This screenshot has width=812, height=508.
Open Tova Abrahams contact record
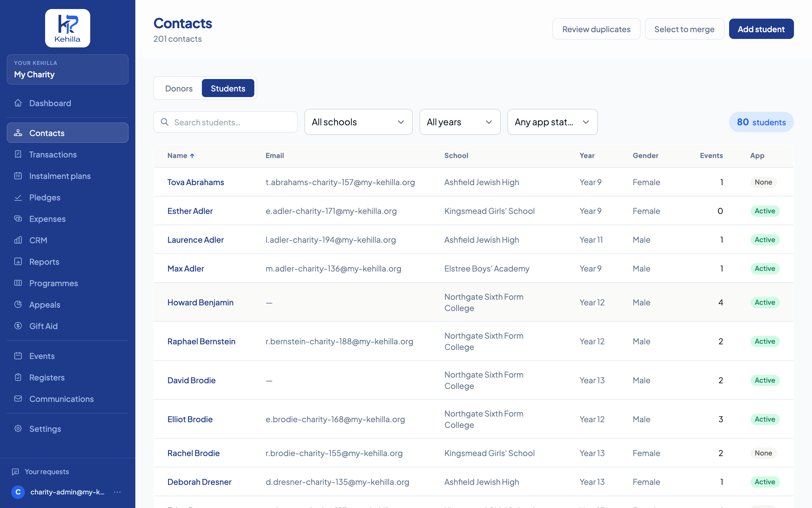(196, 182)
